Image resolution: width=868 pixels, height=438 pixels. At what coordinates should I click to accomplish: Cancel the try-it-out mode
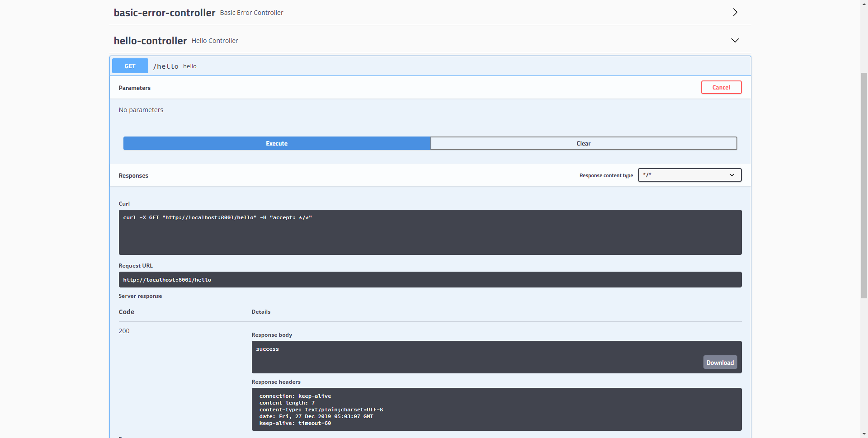[x=721, y=87]
